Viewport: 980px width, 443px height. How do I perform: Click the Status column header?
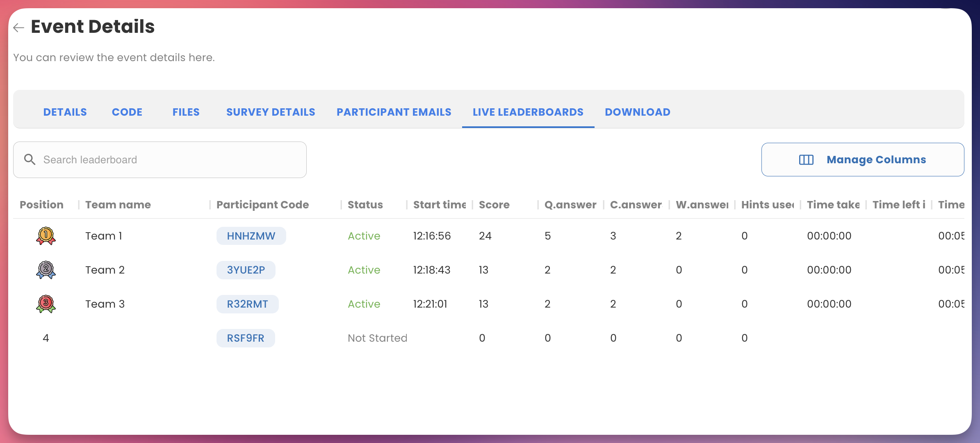click(365, 205)
